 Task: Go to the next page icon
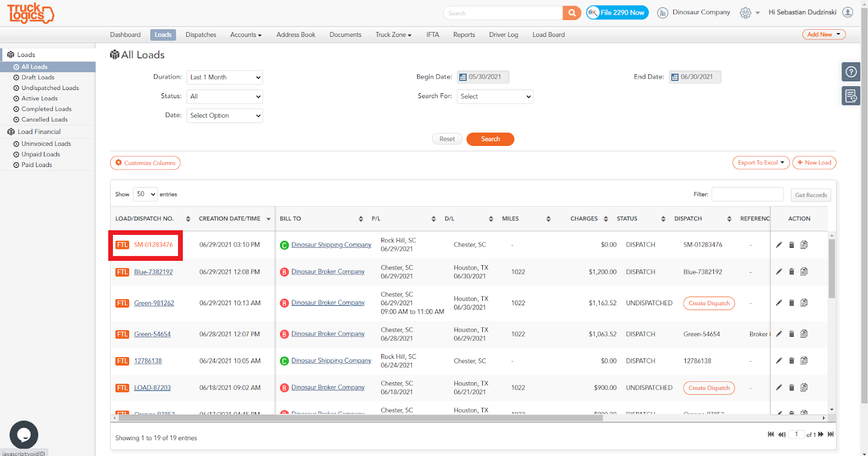point(821,434)
